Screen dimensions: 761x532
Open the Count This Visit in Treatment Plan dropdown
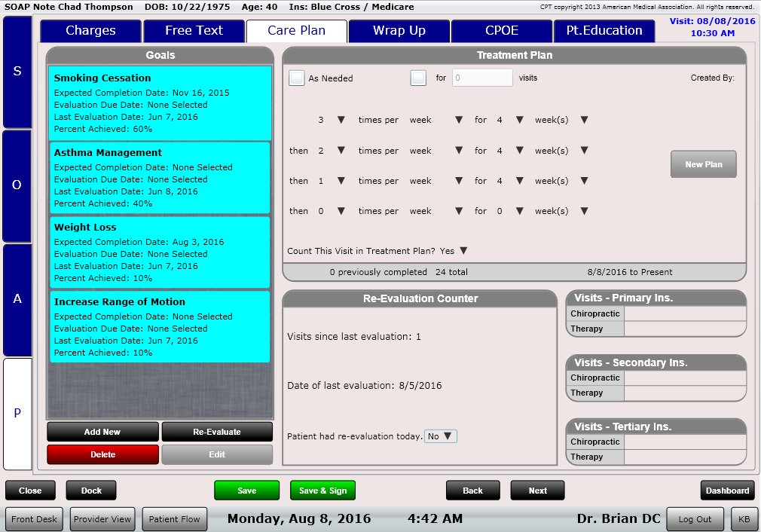464,250
